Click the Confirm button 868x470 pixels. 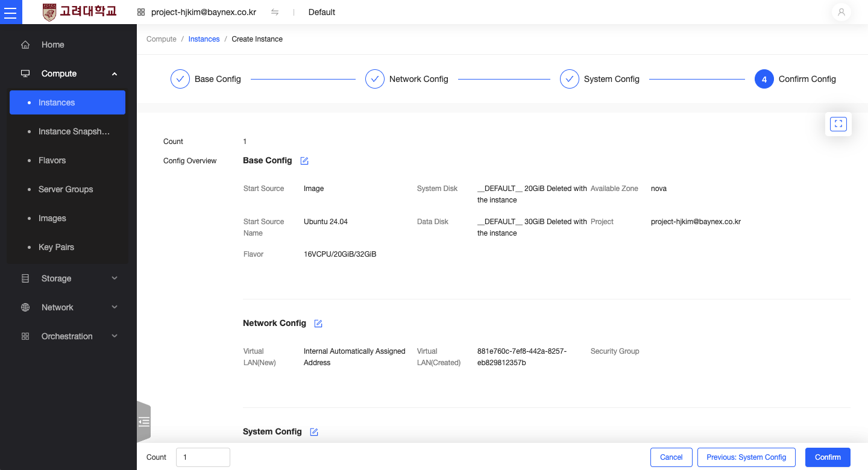828,457
